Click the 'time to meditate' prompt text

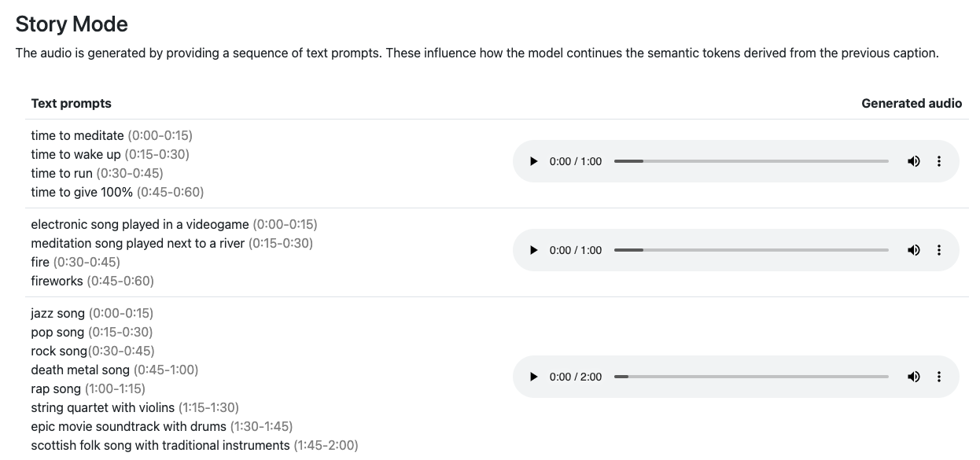[77, 135]
